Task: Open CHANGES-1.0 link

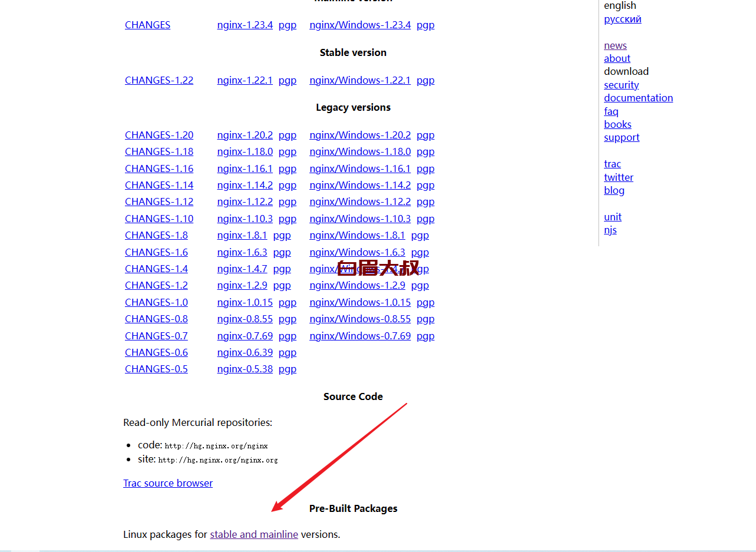Action: click(x=156, y=302)
